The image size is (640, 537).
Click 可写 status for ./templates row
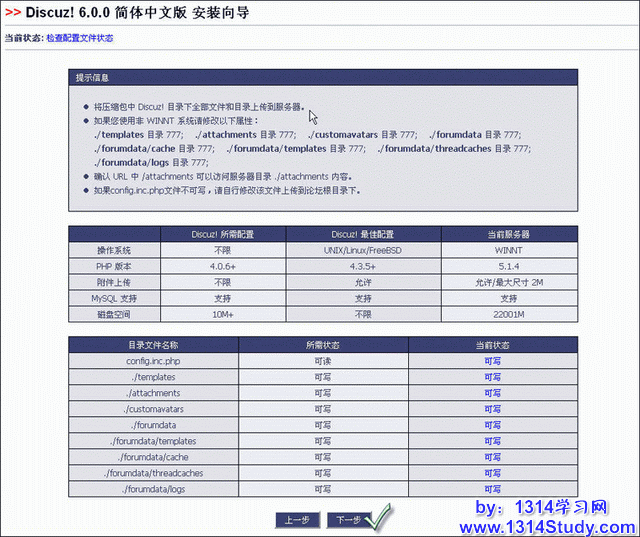pyautogui.click(x=492, y=377)
